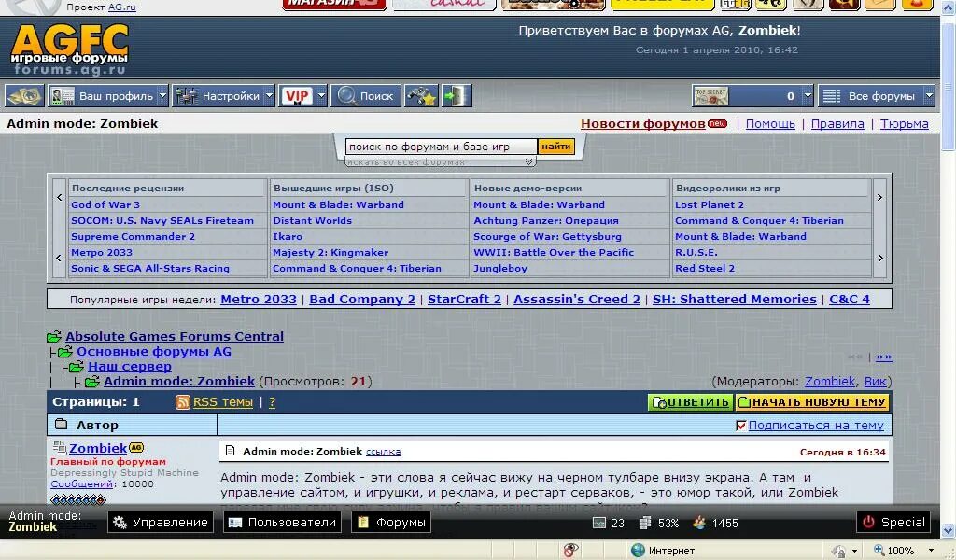Click the Наш сервер folder icon
The width and height of the screenshot is (956, 560).
77,367
